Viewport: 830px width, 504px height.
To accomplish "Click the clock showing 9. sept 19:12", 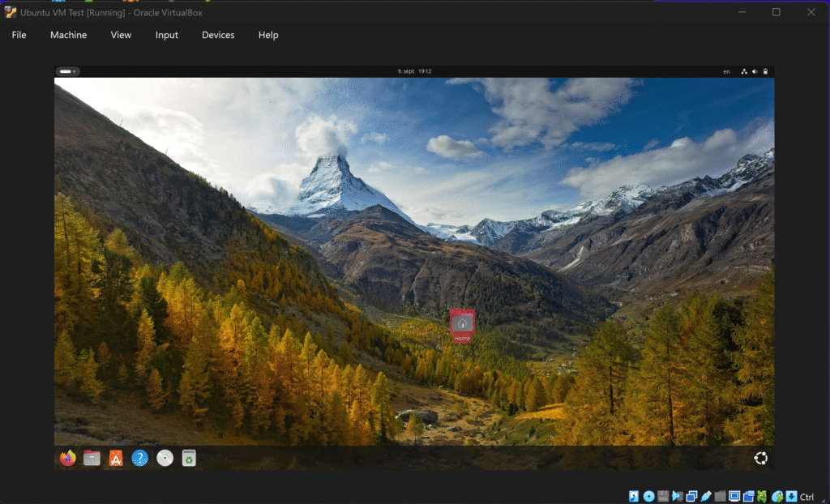I will pyautogui.click(x=414, y=71).
